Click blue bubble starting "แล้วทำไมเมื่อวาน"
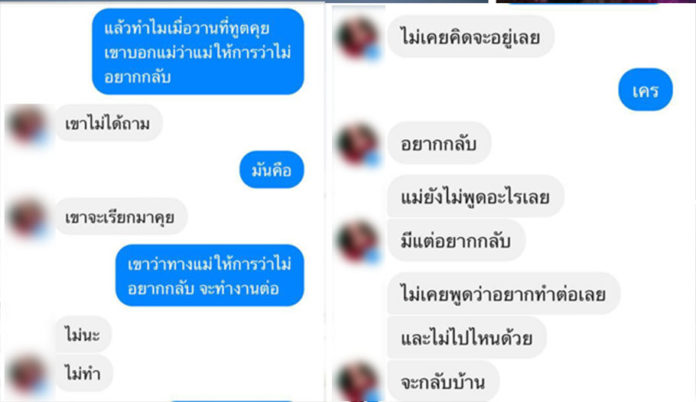 tap(198, 52)
